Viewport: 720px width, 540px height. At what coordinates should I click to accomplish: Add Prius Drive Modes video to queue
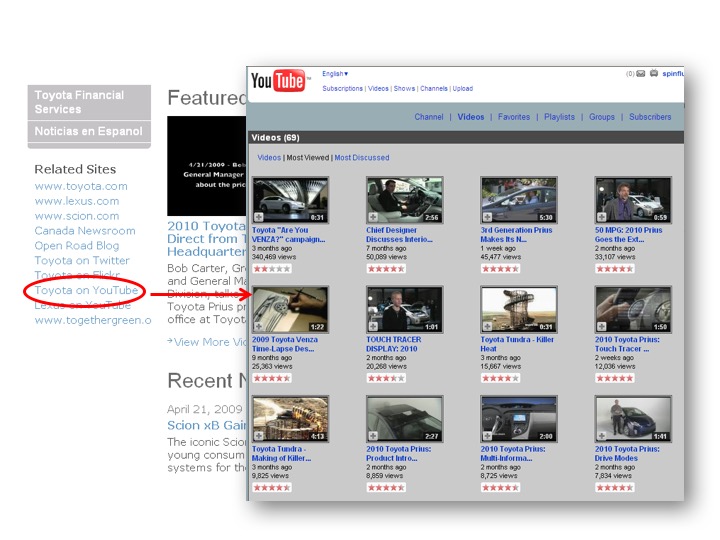coord(601,436)
